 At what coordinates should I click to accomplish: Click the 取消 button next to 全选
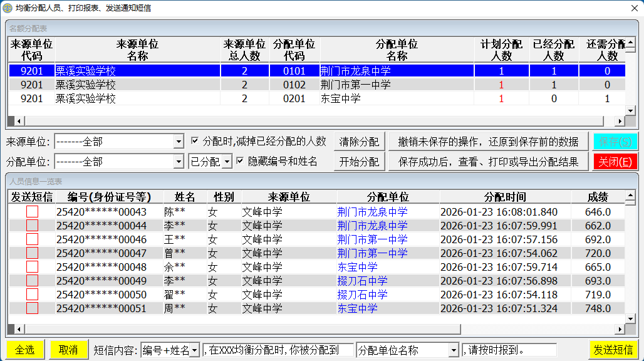click(68, 349)
